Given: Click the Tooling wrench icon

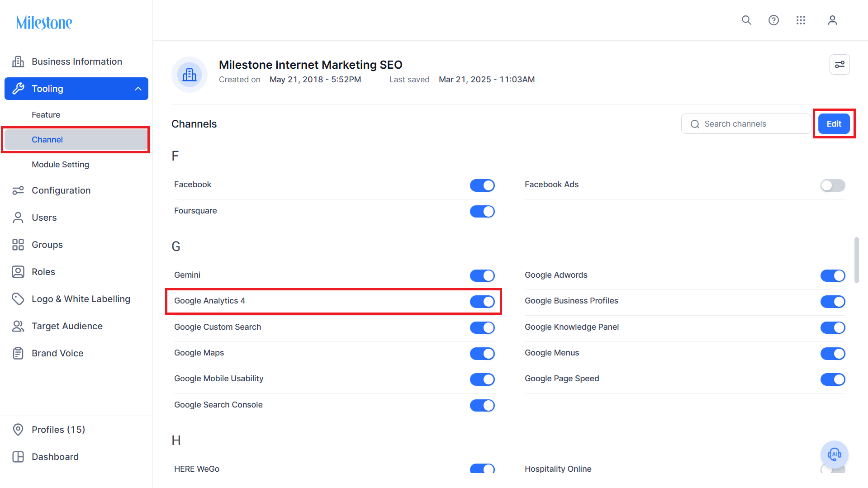Looking at the screenshot, I should [18, 89].
